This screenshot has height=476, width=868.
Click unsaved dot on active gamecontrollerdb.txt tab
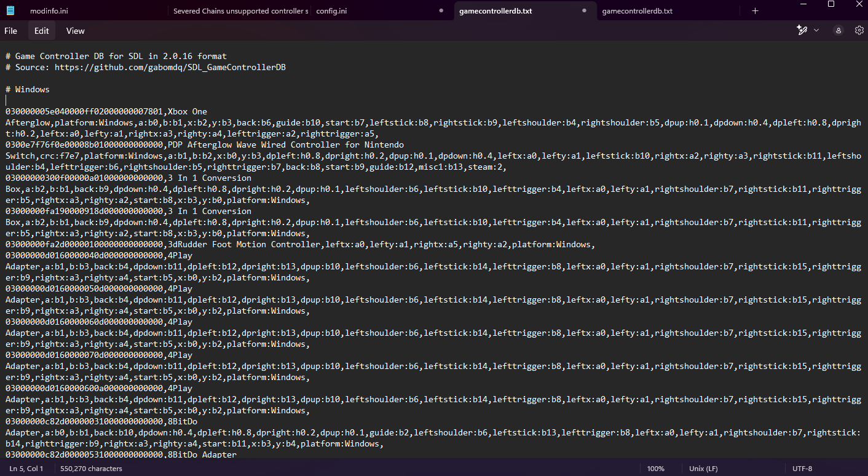(x=584, y=11)
